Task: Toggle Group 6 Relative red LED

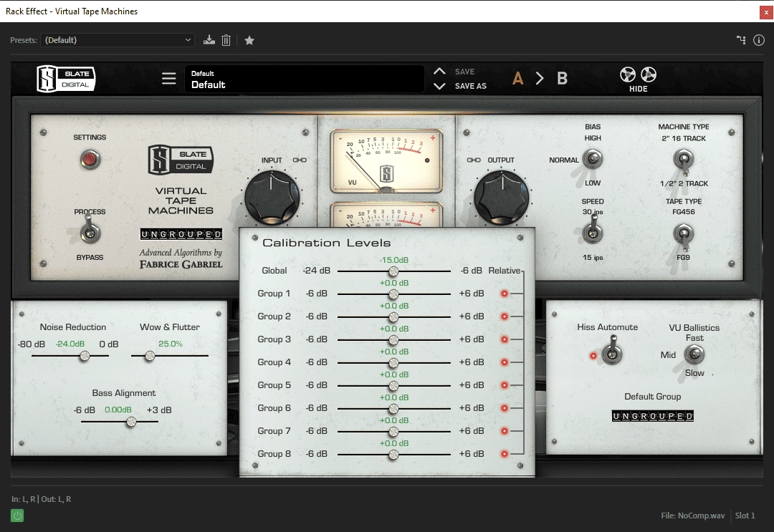Action: [504, 408]
